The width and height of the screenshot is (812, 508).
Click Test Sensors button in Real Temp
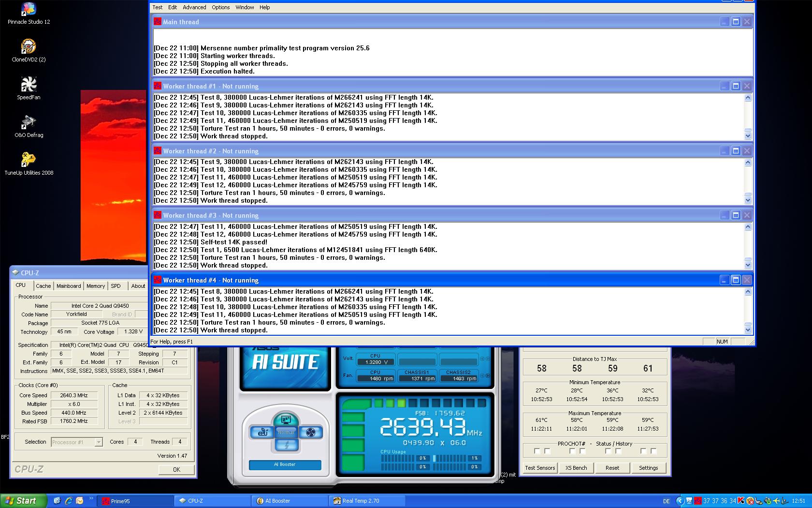(x=540, y=468)
